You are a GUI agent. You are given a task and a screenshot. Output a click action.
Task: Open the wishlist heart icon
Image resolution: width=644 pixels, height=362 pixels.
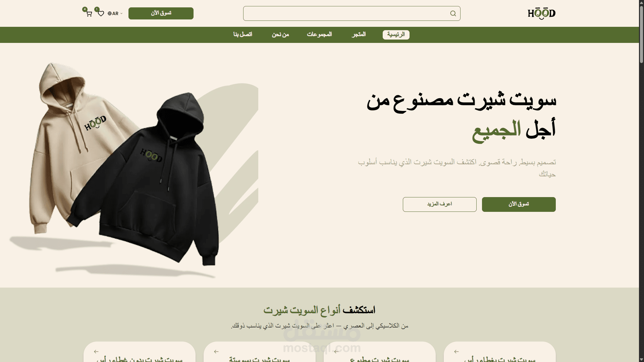coord(101,14)
